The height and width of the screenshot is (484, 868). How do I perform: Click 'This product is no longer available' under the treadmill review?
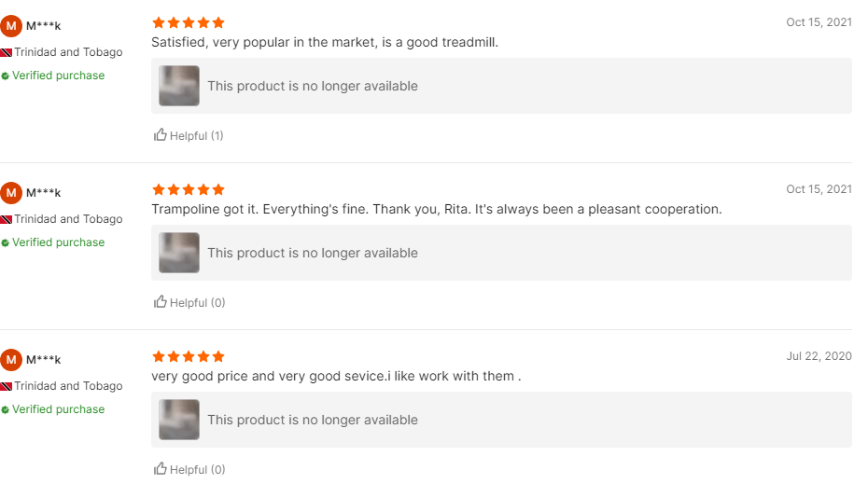click(313, 86)
